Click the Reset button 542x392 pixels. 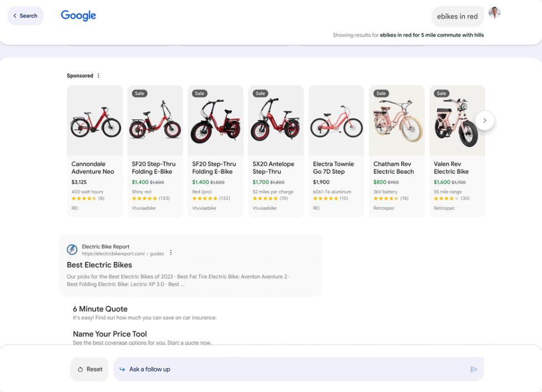pyautogui.click(x=89, y=369)
